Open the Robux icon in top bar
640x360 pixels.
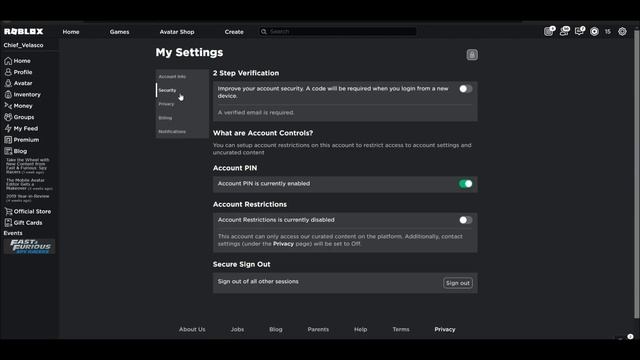click(x=595, y=31)
